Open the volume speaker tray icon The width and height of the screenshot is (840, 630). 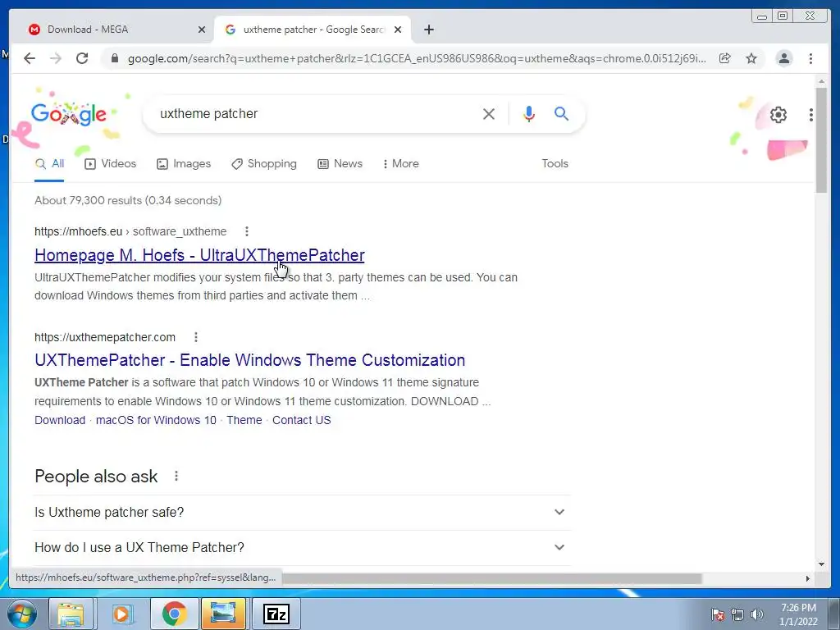[x=757, y=614]
